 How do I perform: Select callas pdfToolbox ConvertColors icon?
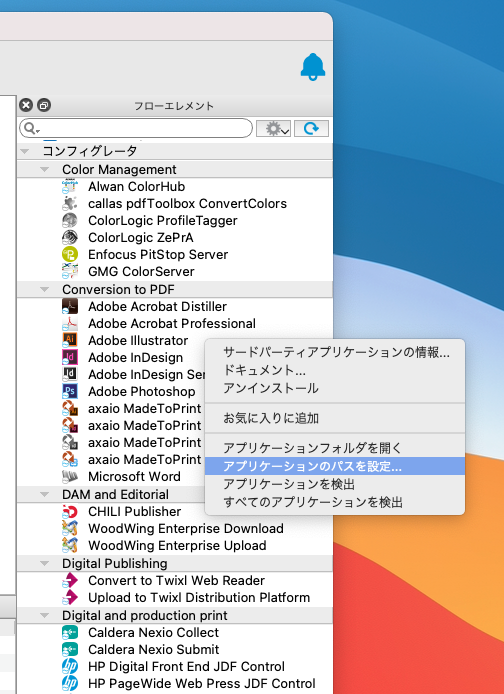(x=70, y=204)
